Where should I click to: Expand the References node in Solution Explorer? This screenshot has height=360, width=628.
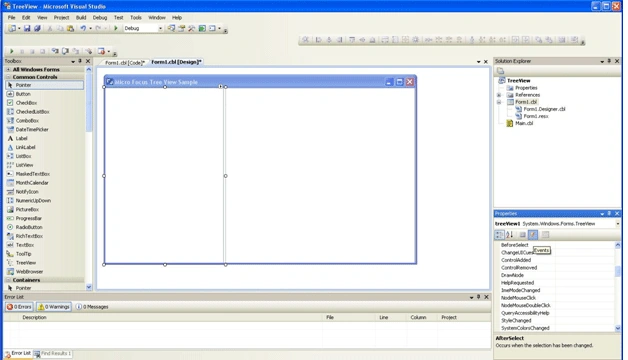pos(499,95)
